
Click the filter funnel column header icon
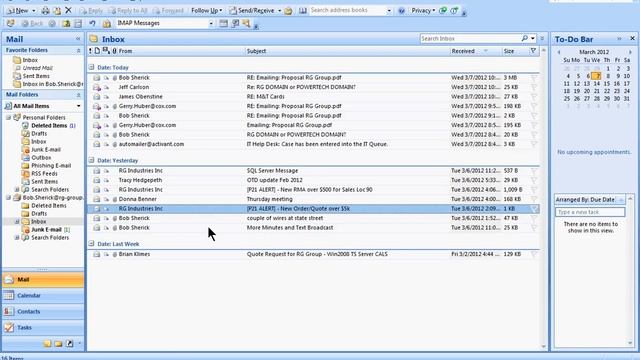coord(533,51)
